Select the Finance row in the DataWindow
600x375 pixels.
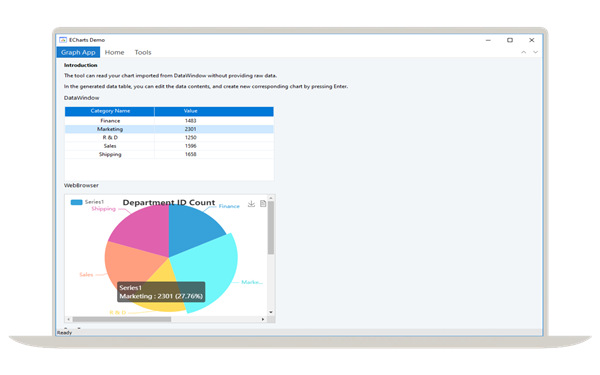tap(169, 121)
